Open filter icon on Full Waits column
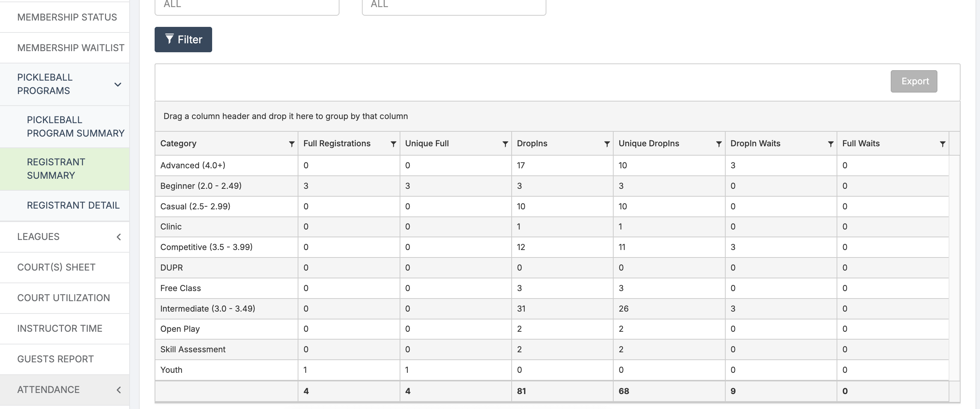 click(x=942, y=144)
